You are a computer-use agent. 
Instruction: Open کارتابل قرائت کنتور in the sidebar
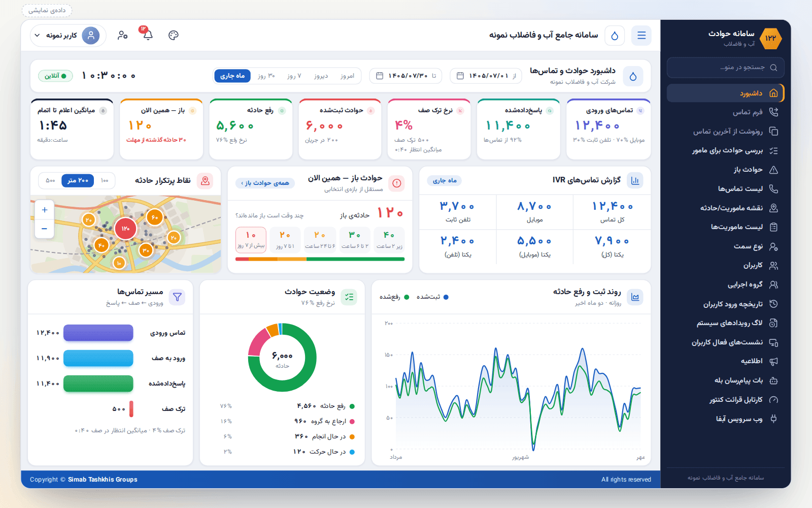pyautogui.click(x=725, y=400)
